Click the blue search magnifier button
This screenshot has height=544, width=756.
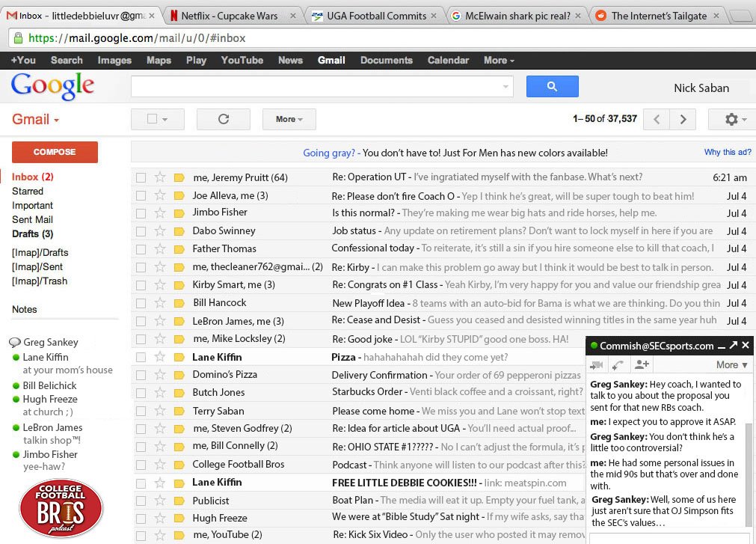tap(552, 86)
